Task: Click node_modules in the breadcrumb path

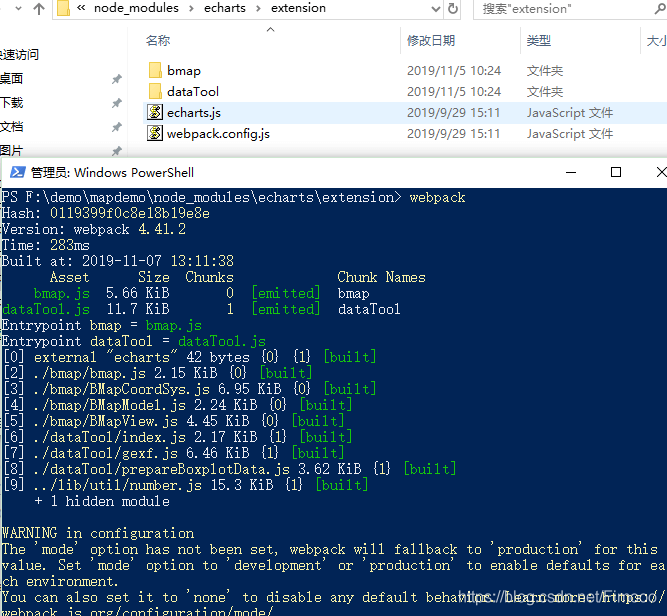Action: (x=137, y=9)
